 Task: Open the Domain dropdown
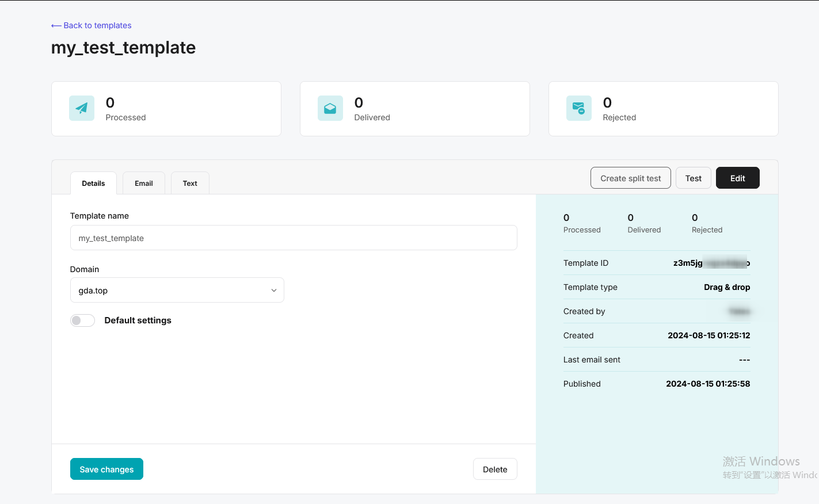tap(177, 291)
